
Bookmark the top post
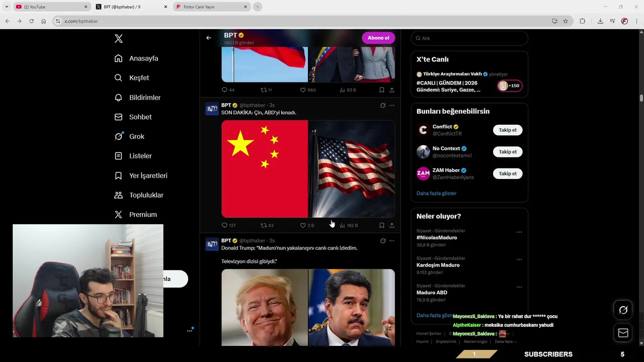tap(381, 90)
